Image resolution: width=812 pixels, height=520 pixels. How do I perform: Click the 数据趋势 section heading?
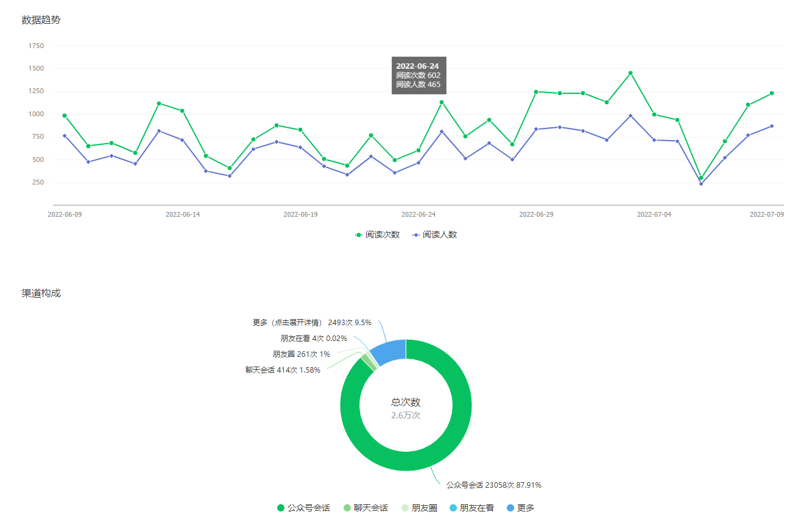41,20
